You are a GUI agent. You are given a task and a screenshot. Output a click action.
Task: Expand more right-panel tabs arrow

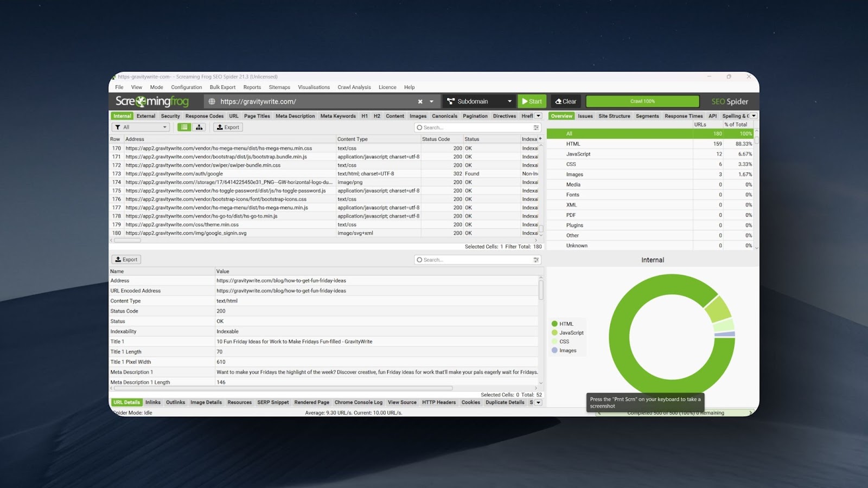pyautogui.click(x=754, y=116)
